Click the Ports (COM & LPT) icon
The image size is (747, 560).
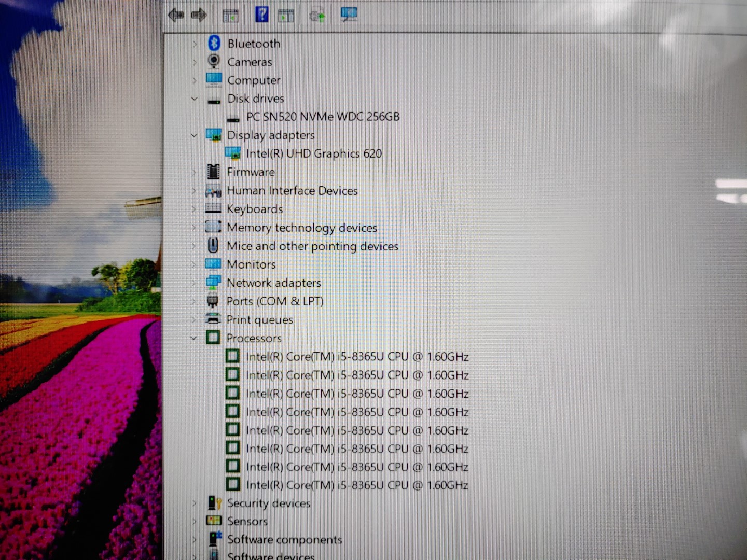coord(212,301)
